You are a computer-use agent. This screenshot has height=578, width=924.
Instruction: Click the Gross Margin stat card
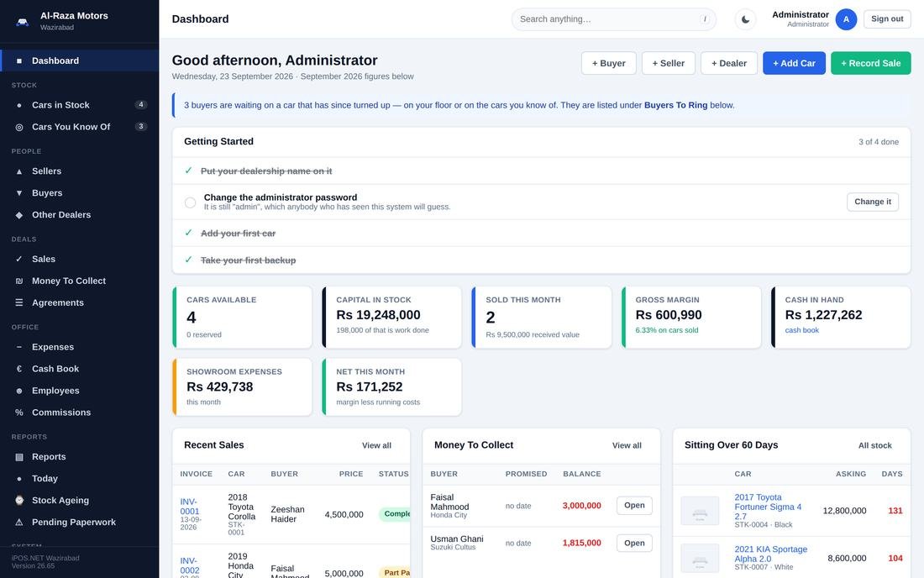[x=691, y=318]
